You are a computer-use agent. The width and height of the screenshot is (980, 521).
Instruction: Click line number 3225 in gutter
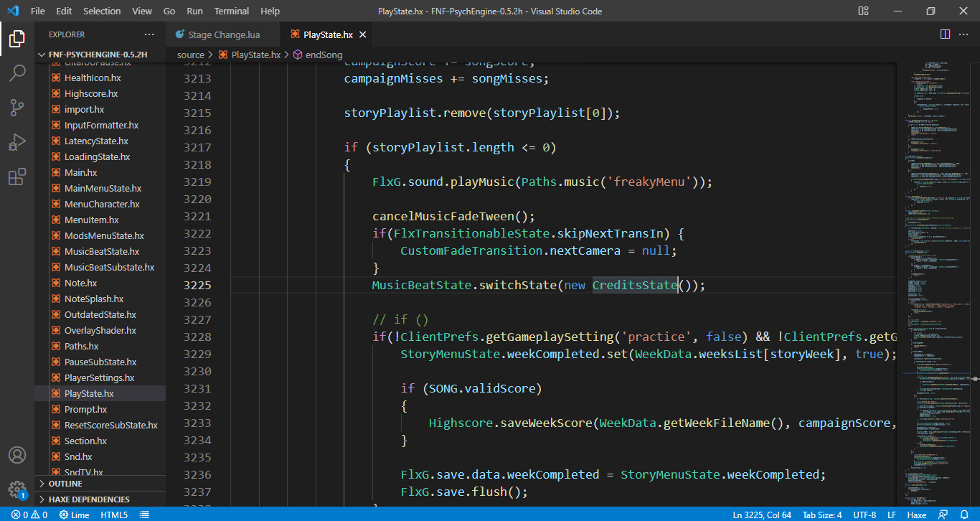point(197,285)
